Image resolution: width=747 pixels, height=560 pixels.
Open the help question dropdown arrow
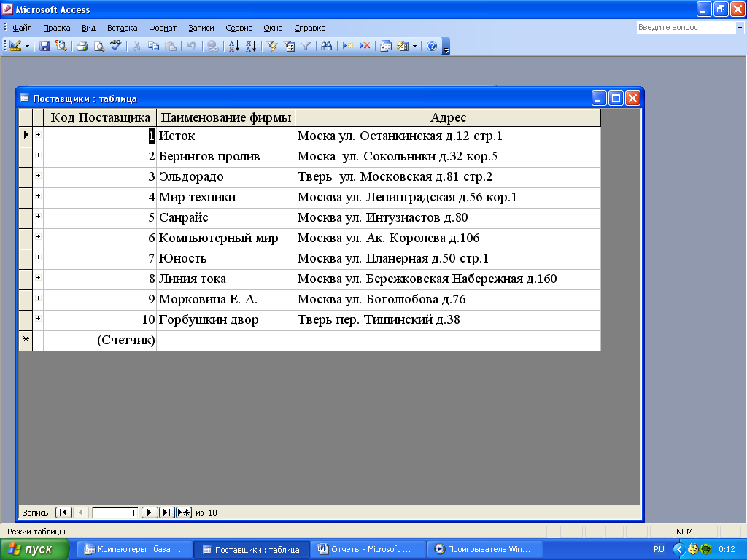(x=740, y=28)
